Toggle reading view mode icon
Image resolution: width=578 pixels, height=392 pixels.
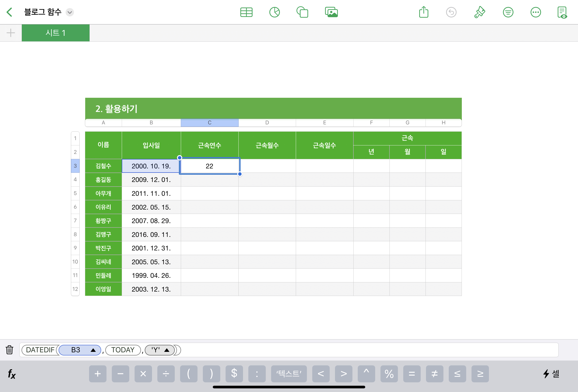(562, 12)
